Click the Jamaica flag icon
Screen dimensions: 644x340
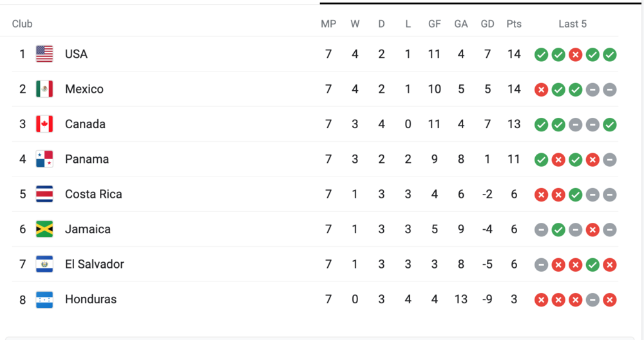point(44,229)
